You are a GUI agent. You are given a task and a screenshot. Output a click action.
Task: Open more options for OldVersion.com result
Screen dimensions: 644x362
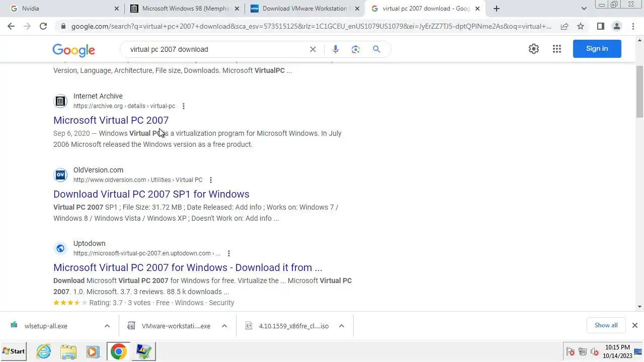coord(211,180)
